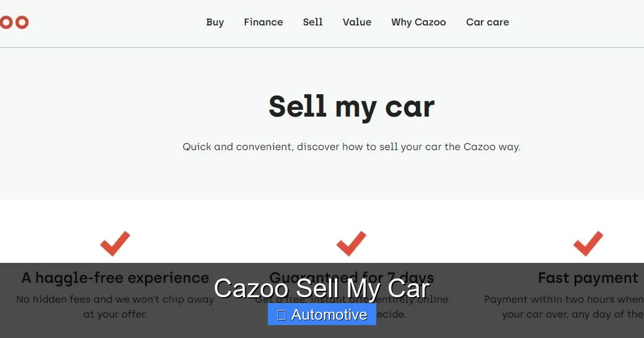
Task: Open the "Cazoo Sell My Car" title link
Action: click(321, 288)
